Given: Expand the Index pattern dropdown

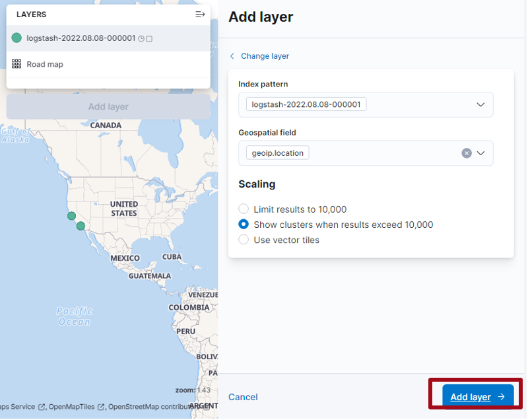Looking at the screenshot, I should point(480,105).
